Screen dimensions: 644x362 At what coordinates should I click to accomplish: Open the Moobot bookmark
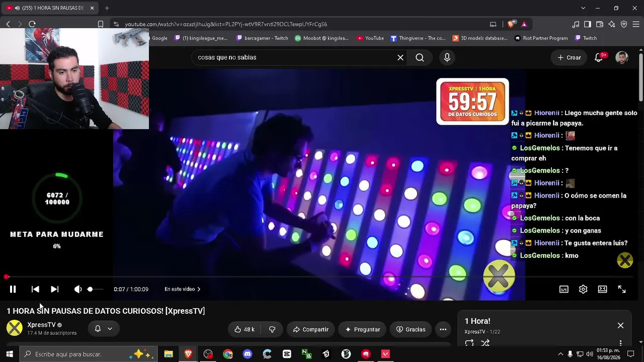click(x=321, y=38)
